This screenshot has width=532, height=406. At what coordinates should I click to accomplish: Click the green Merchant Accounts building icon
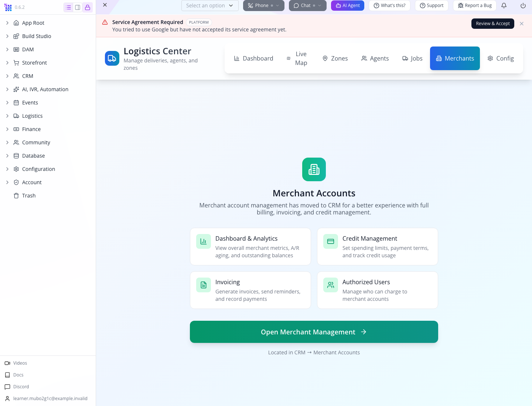(314, 169)
